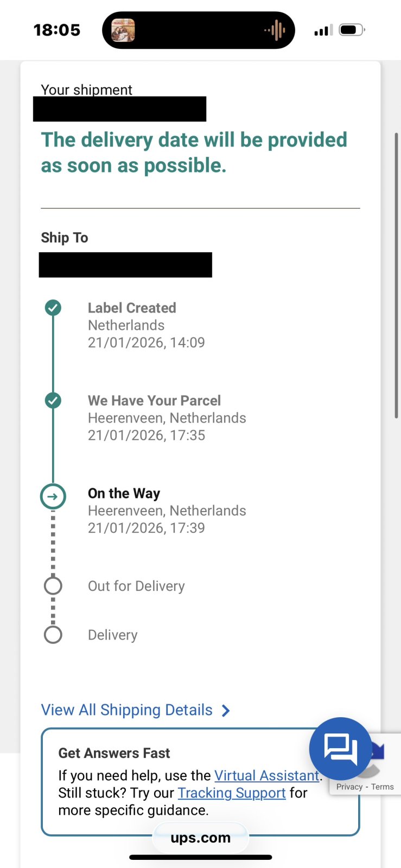Tap the album art thumbnail in Dynamic Island
The height and width of the screenshot is (868, 401).
click(x=123, y=30)
